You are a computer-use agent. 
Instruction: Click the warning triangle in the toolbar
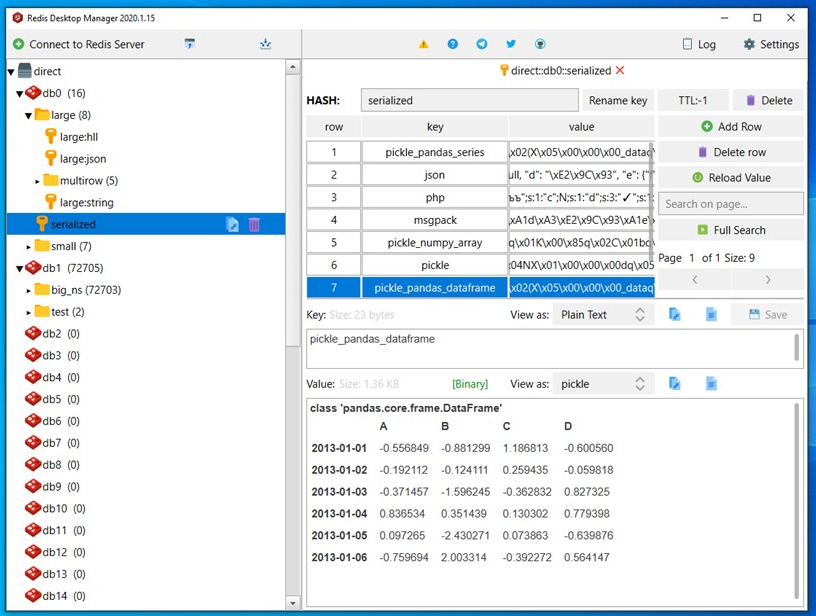click(x=423, y=44)
